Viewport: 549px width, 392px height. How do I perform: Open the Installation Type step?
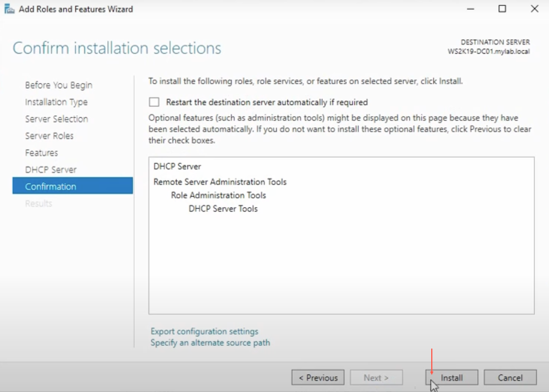coord(56,102)
